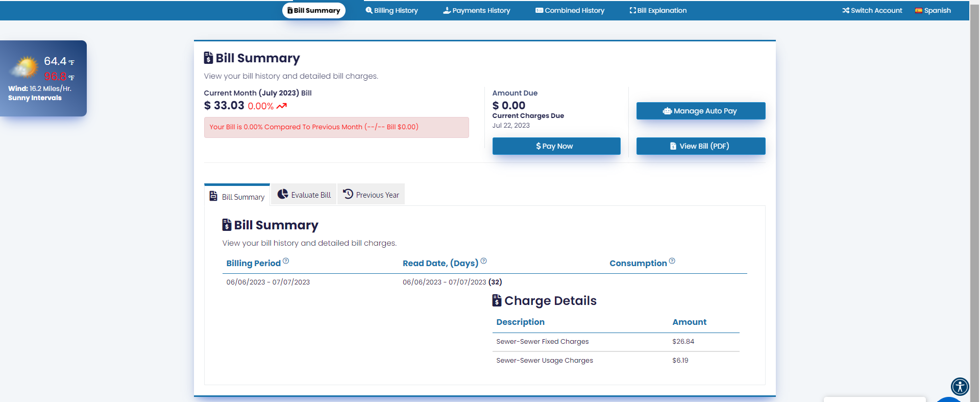Go to Combined History

[570, 11]
